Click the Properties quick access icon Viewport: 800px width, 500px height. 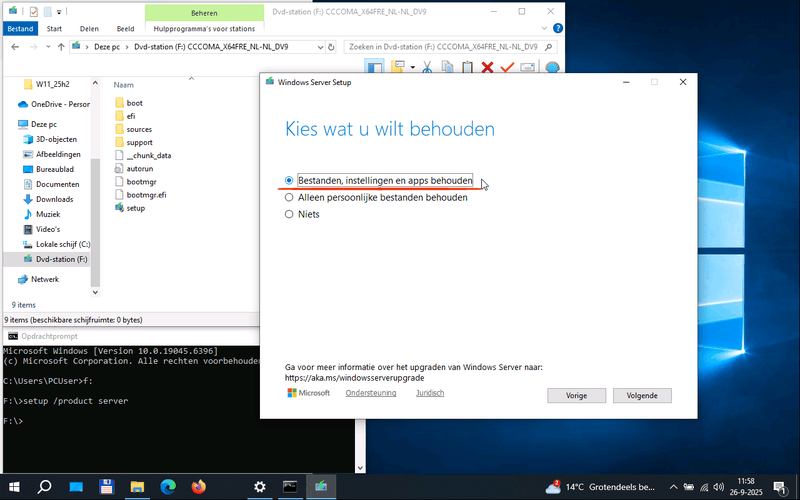[x=34, y=11]
